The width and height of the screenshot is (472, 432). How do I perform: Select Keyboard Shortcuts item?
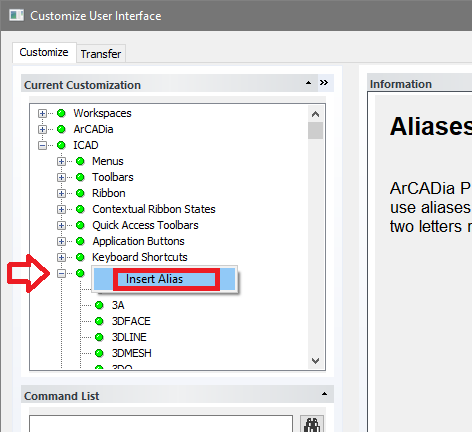pos(140,257)
